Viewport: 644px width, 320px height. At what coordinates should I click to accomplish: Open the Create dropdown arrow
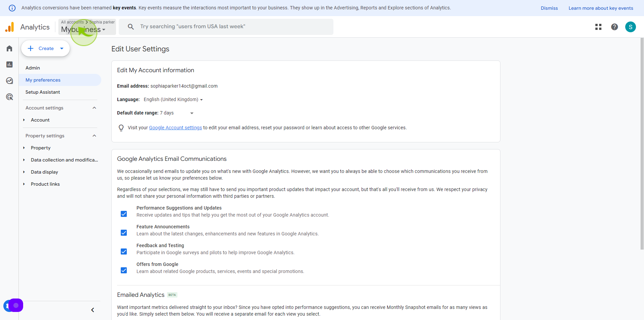(x=62, y=48)
